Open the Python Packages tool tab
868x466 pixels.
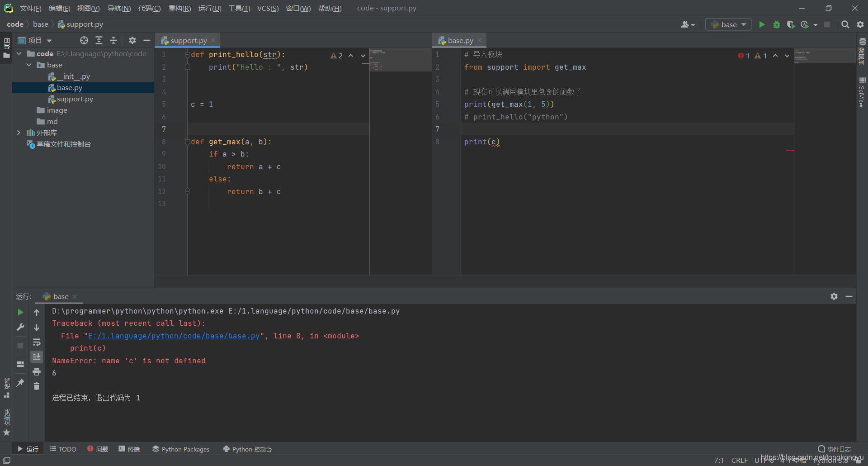181,449
